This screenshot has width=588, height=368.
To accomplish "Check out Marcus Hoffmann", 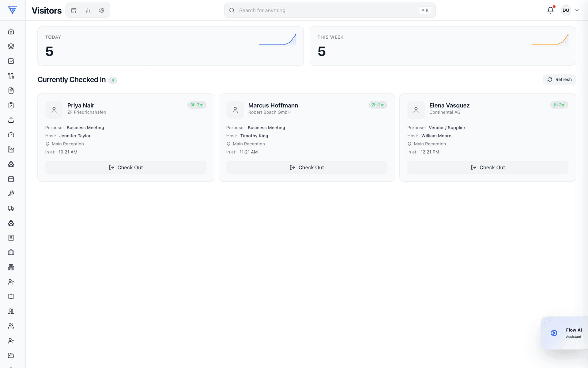I will click(x=307, y=167).
